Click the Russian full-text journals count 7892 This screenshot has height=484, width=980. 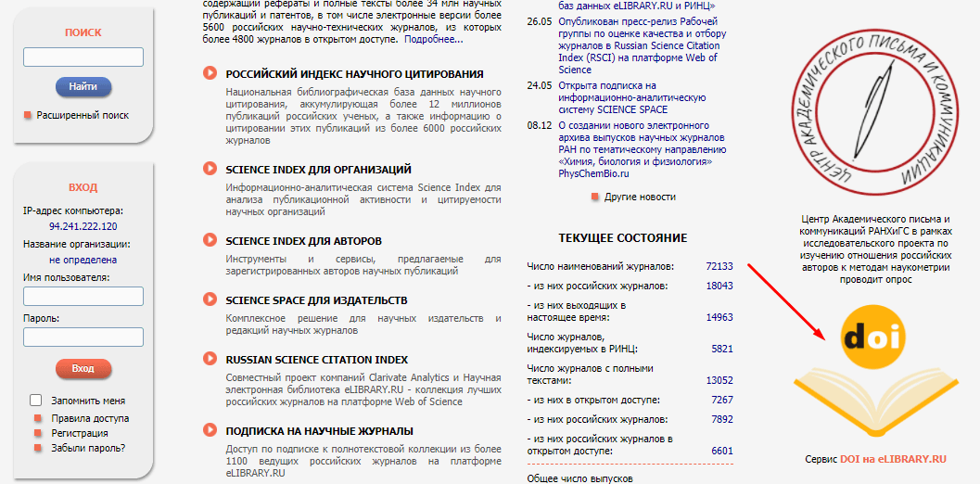pos(722,419)
